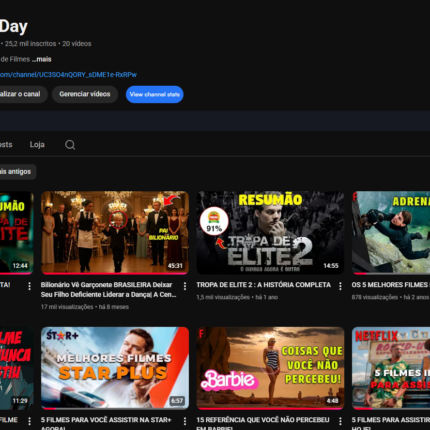Select the 'ais antigos' sort chip

pos(17,172)
